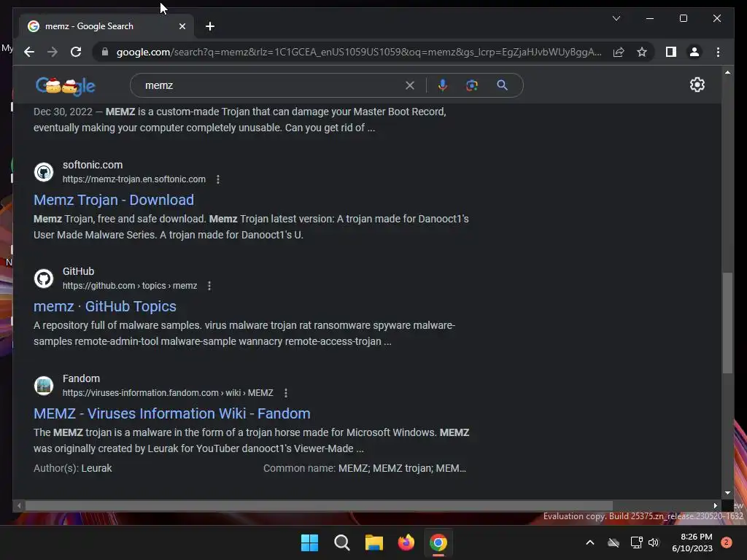
Task: Click the Google holiday logo
Action: (65, 86)
